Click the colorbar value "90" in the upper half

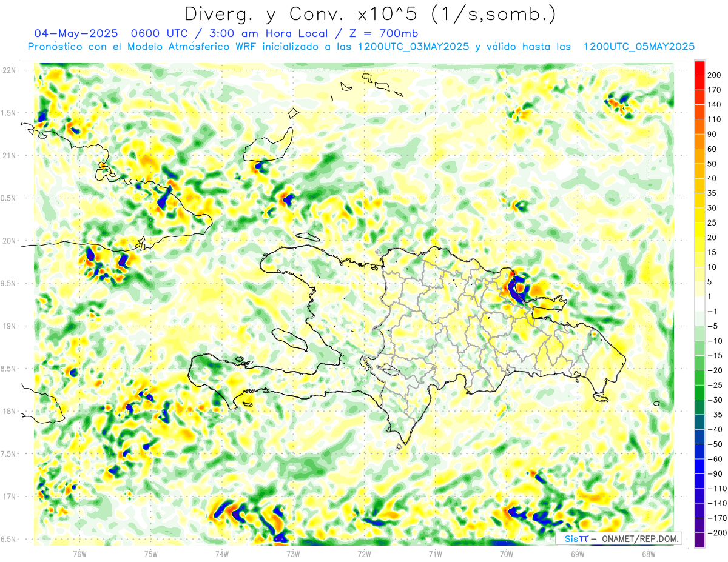coord(712,135)
